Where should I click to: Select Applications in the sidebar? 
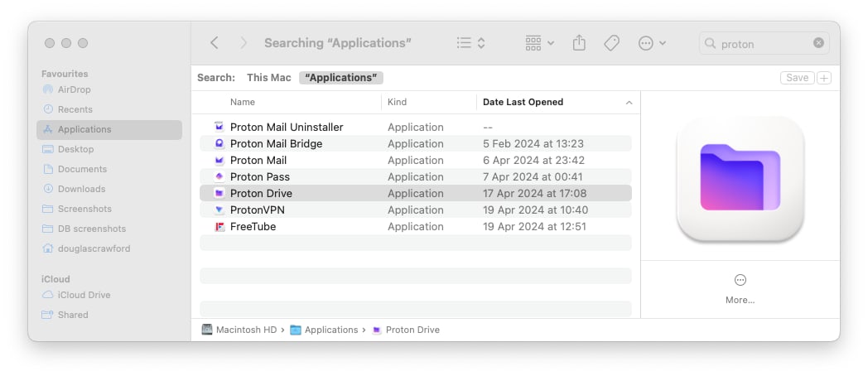tap(109, 129)
